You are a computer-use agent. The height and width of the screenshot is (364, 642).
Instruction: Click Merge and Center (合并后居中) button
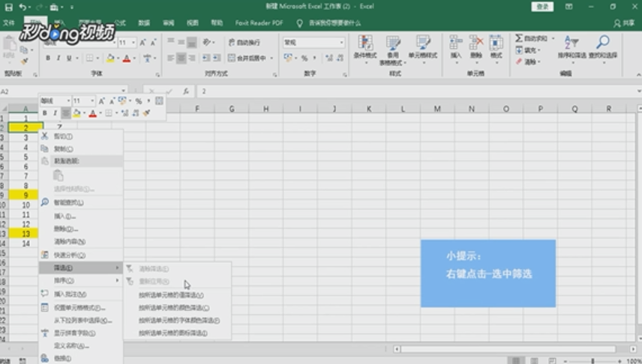[x=247, y=58]
